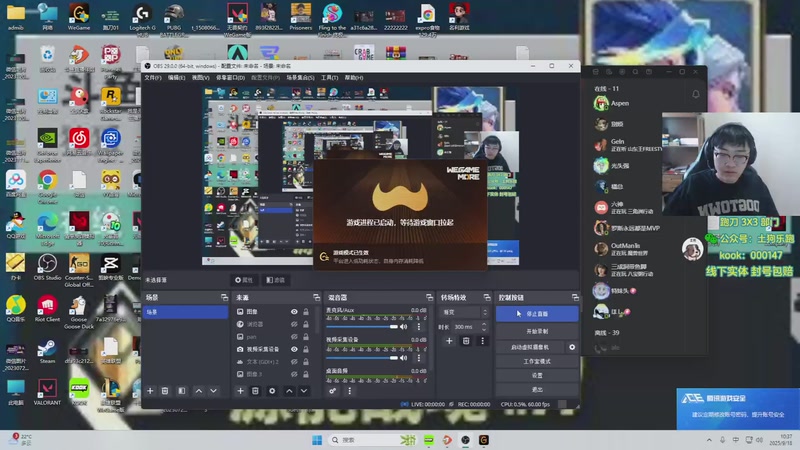The width and height of the screenshot is (800, 450).
Task: Show the pan source with eye icon
Action: [x=294, y=337]
